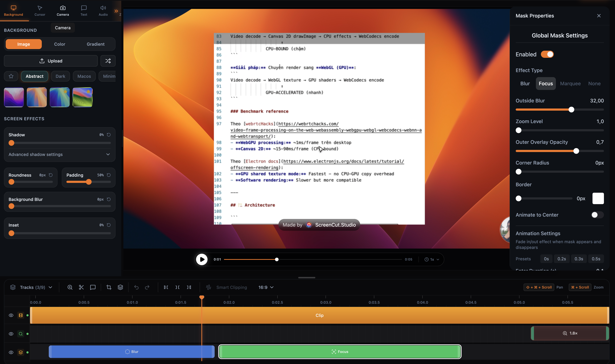Select the Dark wallpaper category
The image size is (615, 364).
(60, 76)
